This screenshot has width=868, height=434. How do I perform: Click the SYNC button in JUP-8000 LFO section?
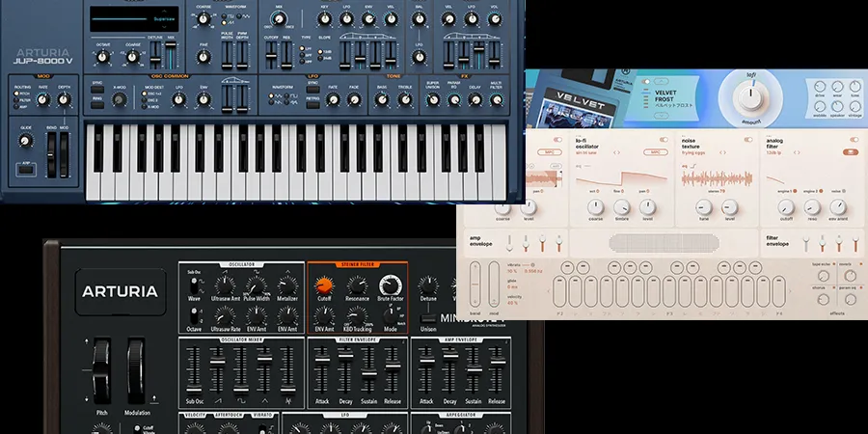(x=312, y=89)
